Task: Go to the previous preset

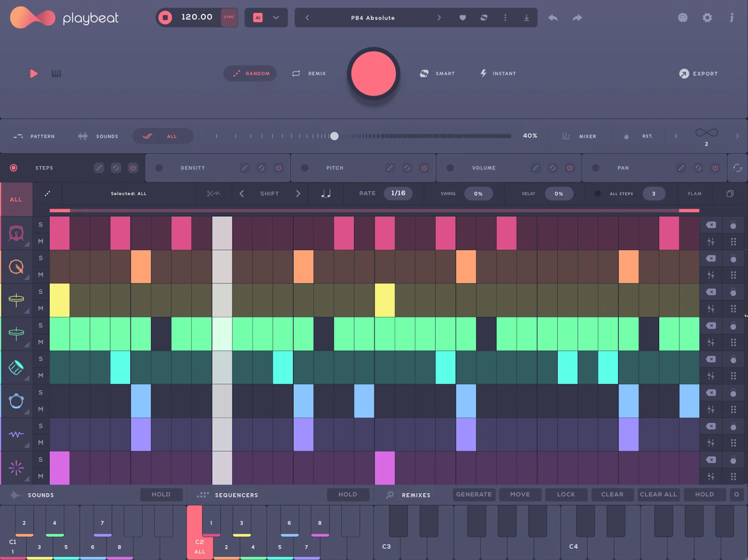Action: [307, 18]
